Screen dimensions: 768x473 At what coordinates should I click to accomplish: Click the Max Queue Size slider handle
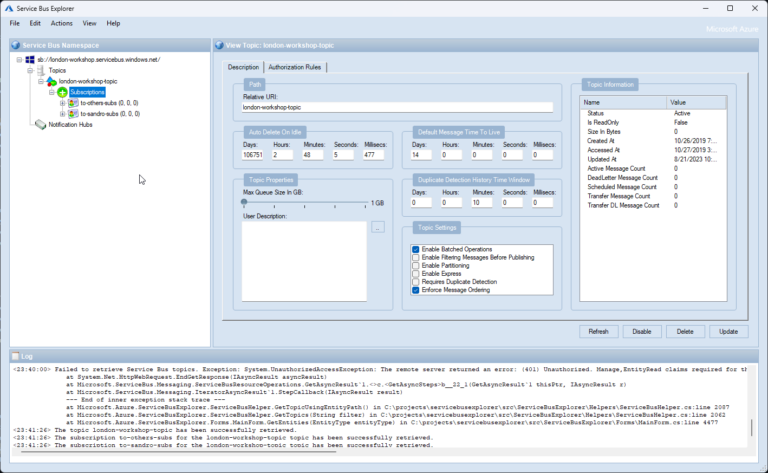click(x=245, y=203)
